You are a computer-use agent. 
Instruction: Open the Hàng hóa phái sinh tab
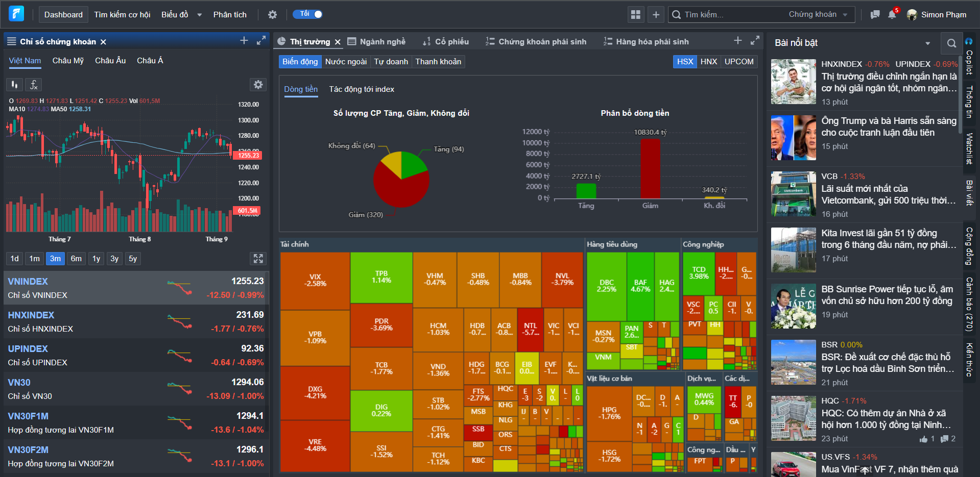(646, 42)
